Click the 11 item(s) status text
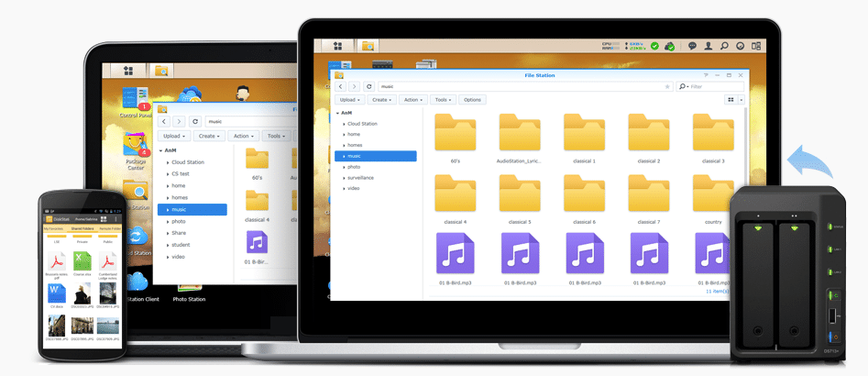The width and height of the screenshot is (868, 376). 718,292
